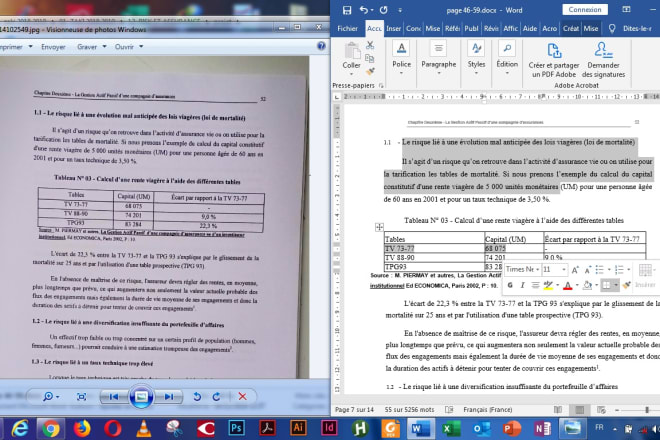The height and width of the screenshot is (440, 660).
Task: Open the Affichage ribbon tab
Action: click(510, 29)
